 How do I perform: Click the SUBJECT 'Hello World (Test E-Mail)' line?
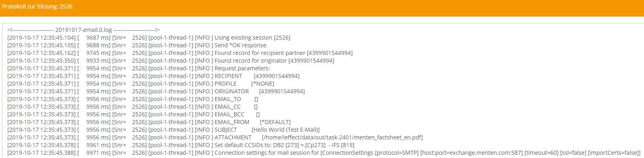click(x=163, y=130)
